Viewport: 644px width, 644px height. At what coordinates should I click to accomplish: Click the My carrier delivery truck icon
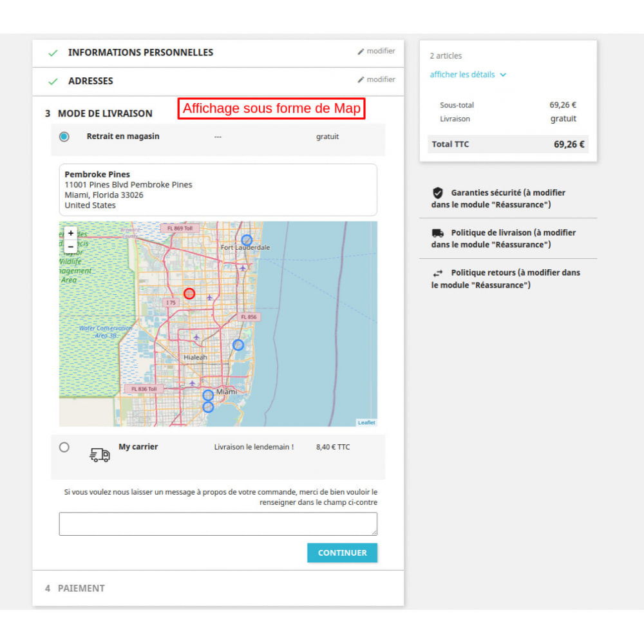pos(100,455)
